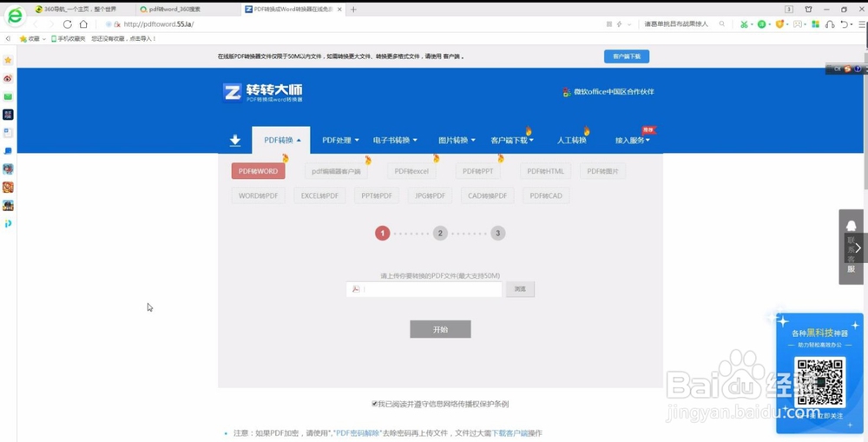This screenshot has height=442, width=868.
Task: Go to the browser home page icon
Action: point(83,24)
